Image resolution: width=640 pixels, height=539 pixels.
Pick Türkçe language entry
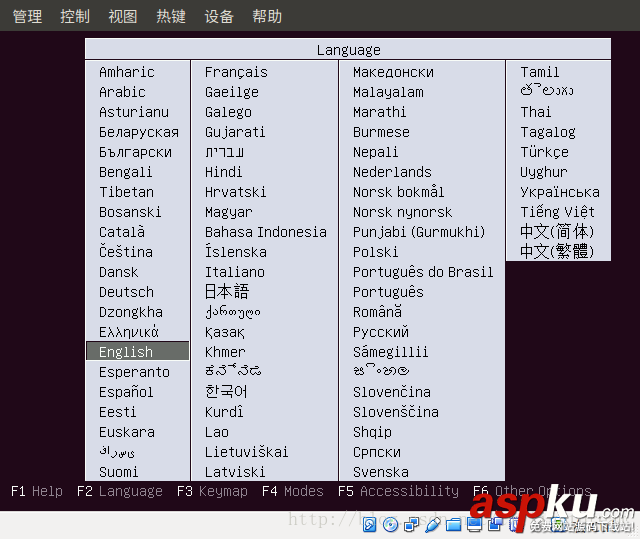[x=544, y=152]
